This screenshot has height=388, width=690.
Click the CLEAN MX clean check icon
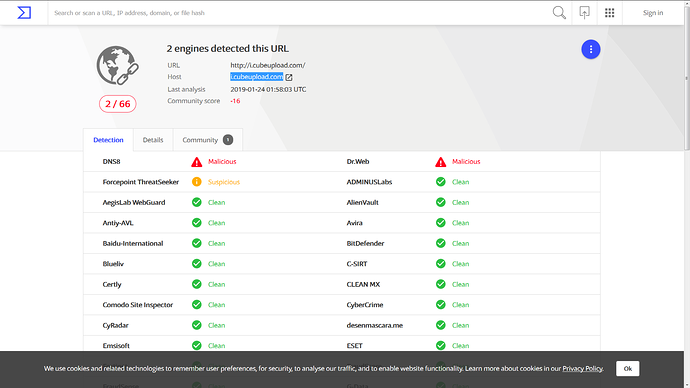(x=440, y=284)
